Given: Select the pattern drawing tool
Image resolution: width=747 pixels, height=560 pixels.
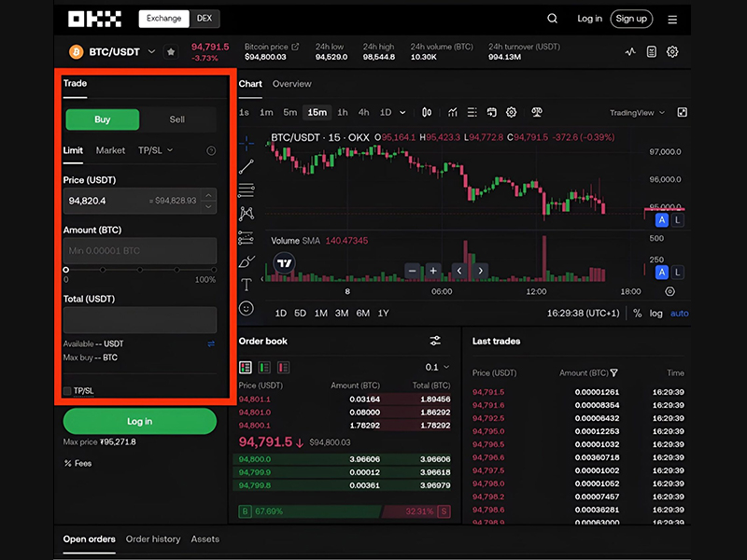Looking at the screenshot, I should (247, 214).
